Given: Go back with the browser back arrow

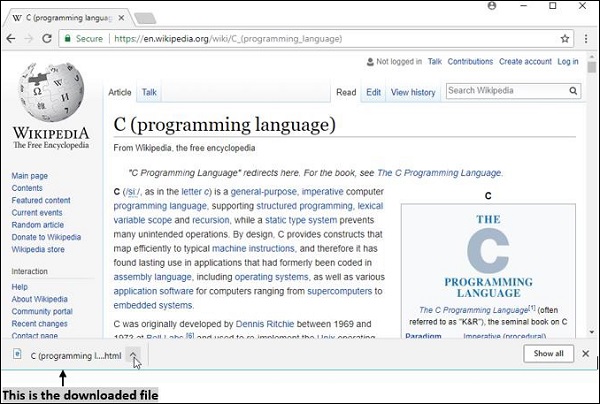Looking at the screenshot, I should click(x=11, y=39).
